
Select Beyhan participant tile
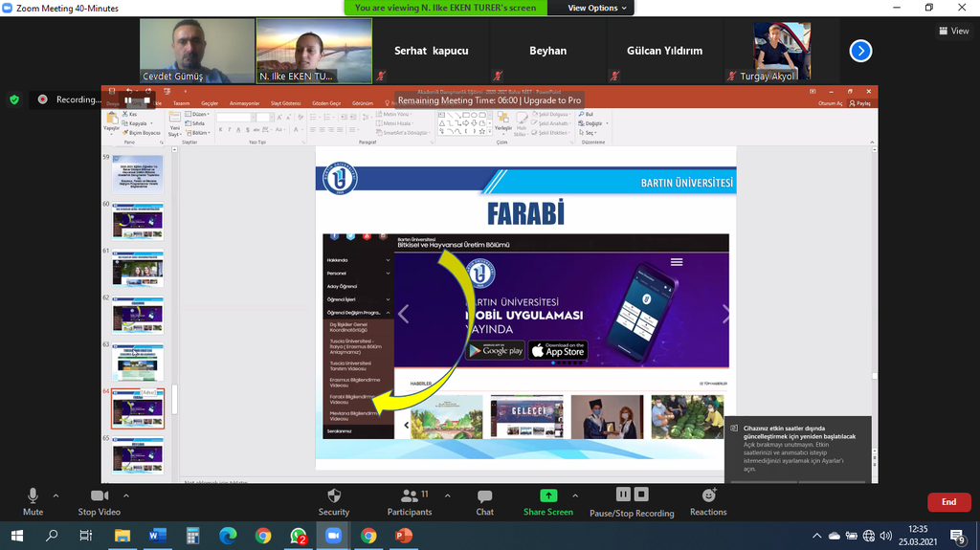548,51
